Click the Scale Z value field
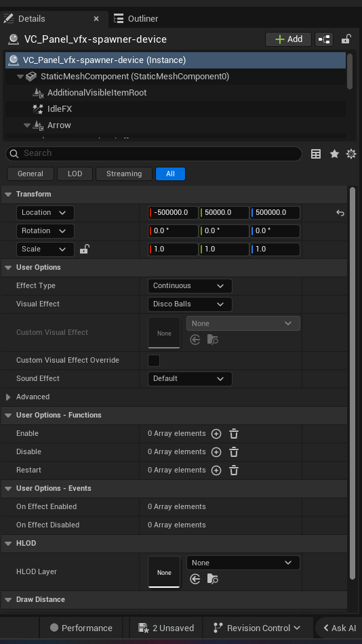362x644 pixels. [275, 249]
